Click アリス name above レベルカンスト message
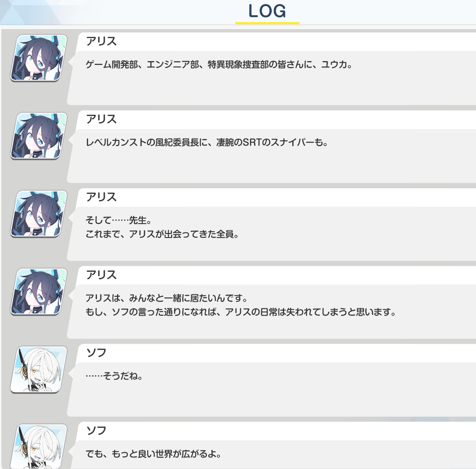Screen dimensions: 476x469 (x=101, y=119)
